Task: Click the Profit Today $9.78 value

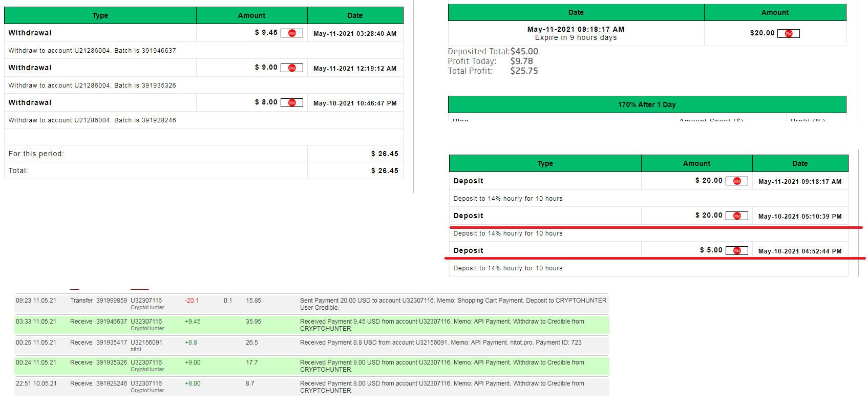Action: (x=522, y=61)
